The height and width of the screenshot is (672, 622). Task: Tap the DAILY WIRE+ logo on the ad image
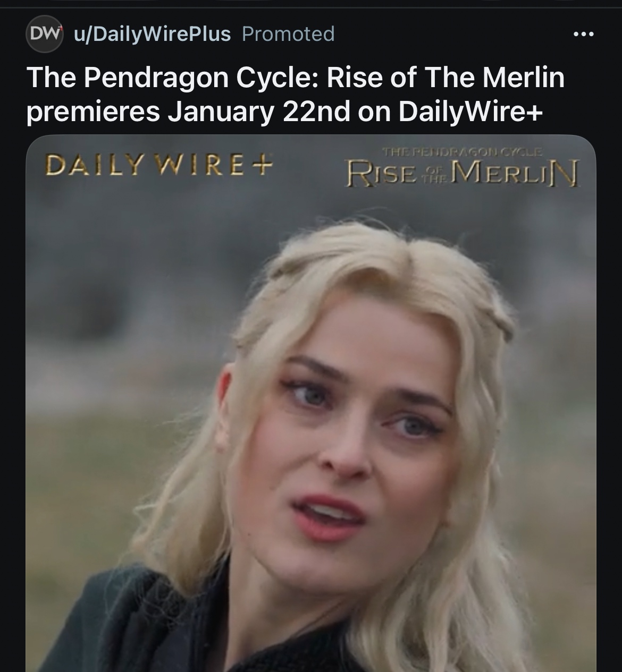[x=159, y=165]
